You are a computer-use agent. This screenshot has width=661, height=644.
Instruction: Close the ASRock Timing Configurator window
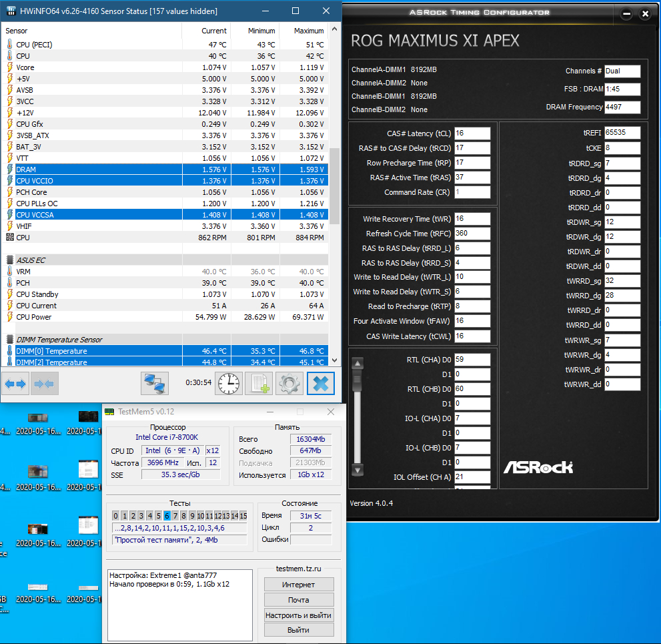[x=645, y=14]
